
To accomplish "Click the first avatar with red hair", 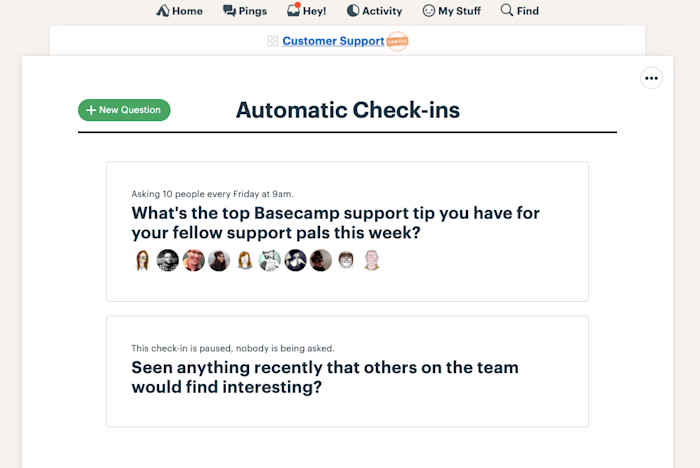I will tap(142, 260).
